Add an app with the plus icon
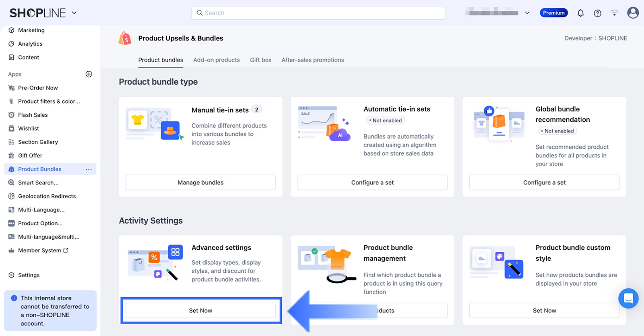 [x=89, y=74]
